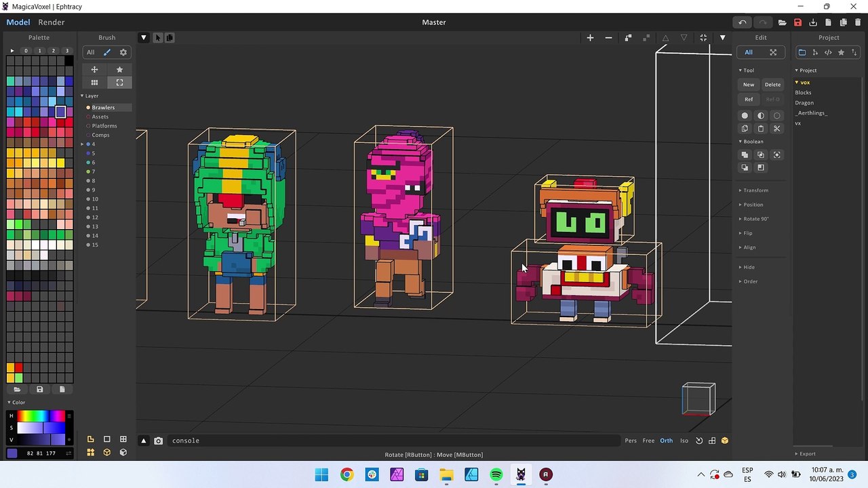
Task: Click the plus icon in the viewport toolbar
Action: click(x=590, y=38)
